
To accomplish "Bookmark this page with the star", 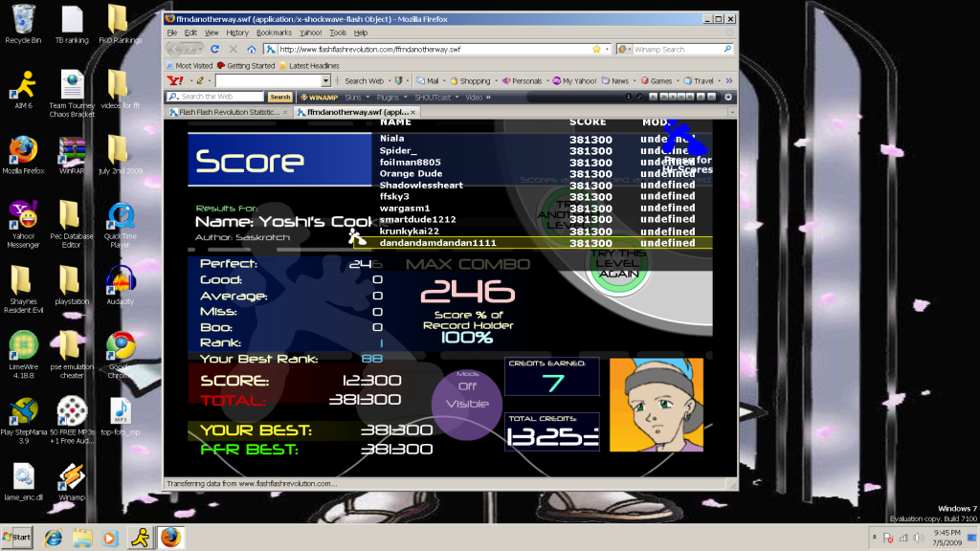I will pos(596,49).
